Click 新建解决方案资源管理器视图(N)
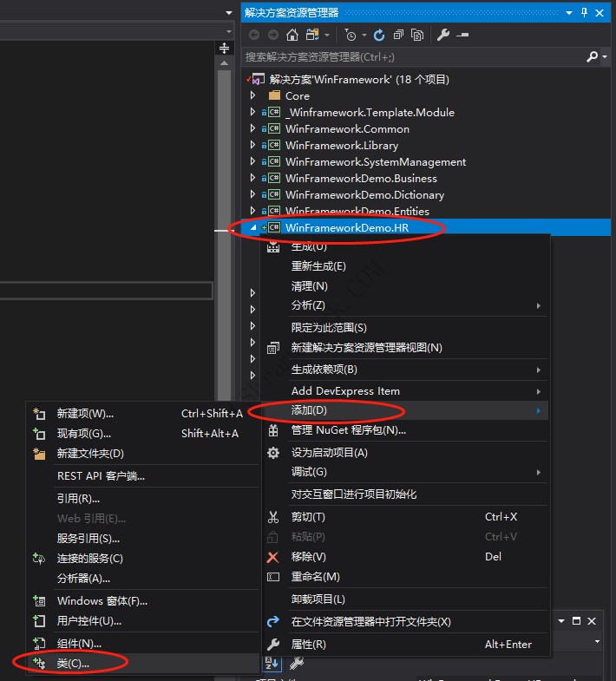This screenshot has width=616, height=681. coord(405,348)
